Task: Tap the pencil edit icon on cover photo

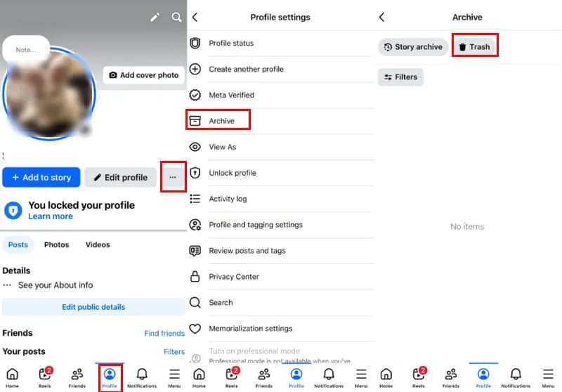Action: coord(155,16)
